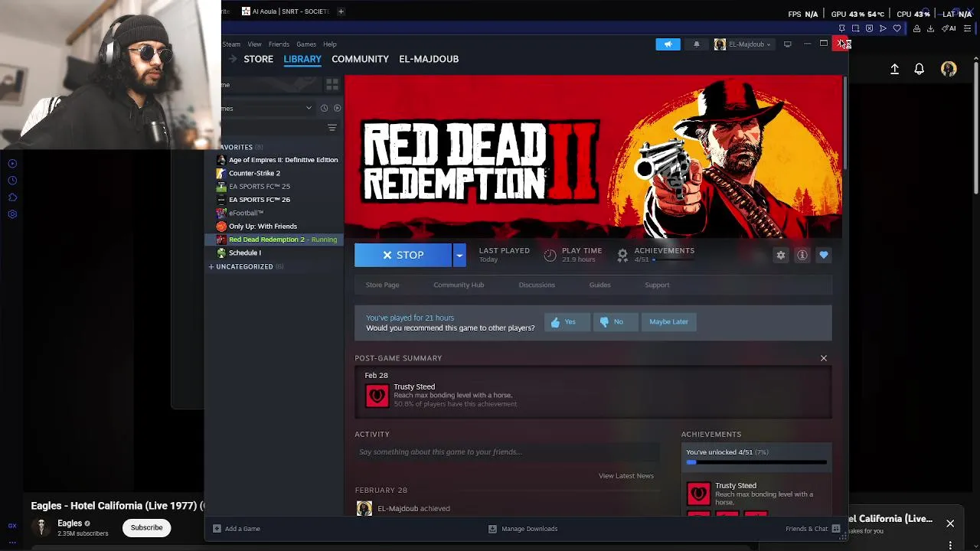This screenshot has height=551, width=980.
Task: Go to STORE tab
Action: pyautogui.click(x=258, y=59)
